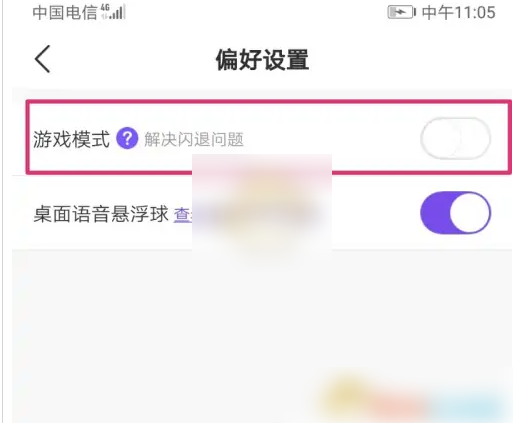The image size is (513, 423).
Task: Click the red highlight border around 游戏模式
Action: click(x=269, y=101)
